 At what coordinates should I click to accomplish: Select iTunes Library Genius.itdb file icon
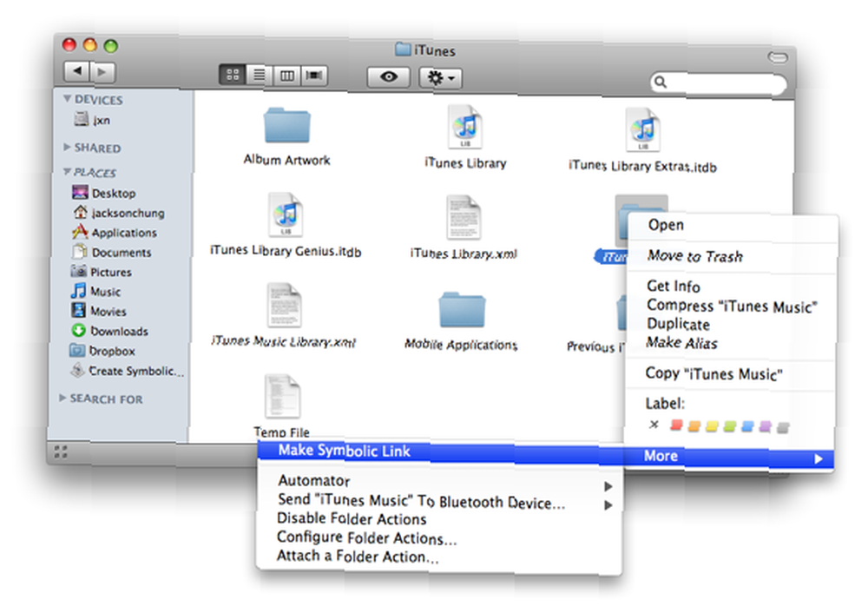click(x=286, y=214)
